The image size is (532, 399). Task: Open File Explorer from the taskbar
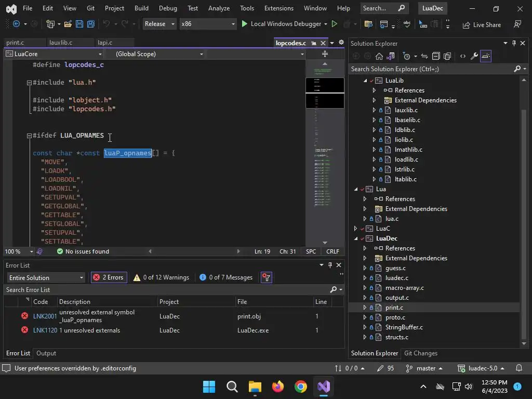coord(255,387)
